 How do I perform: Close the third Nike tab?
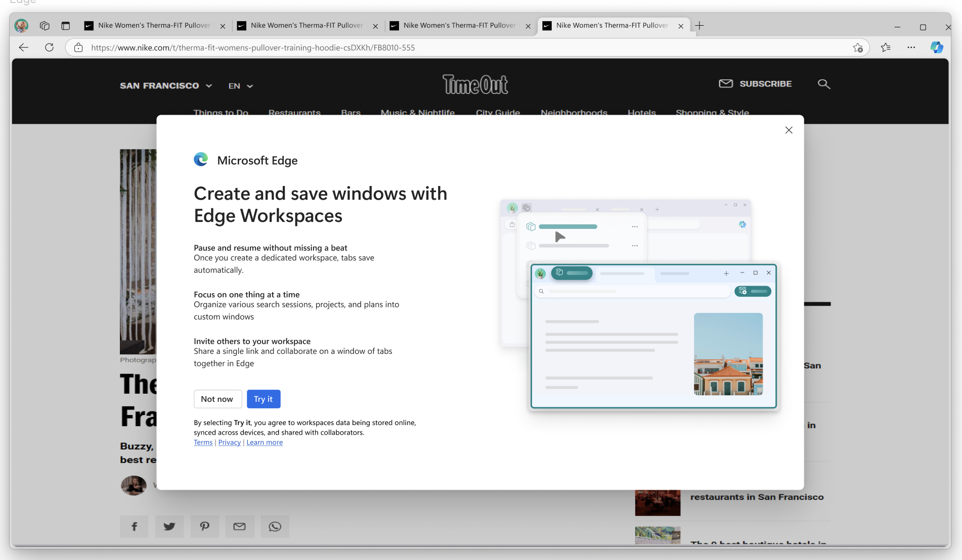point(528,26)
